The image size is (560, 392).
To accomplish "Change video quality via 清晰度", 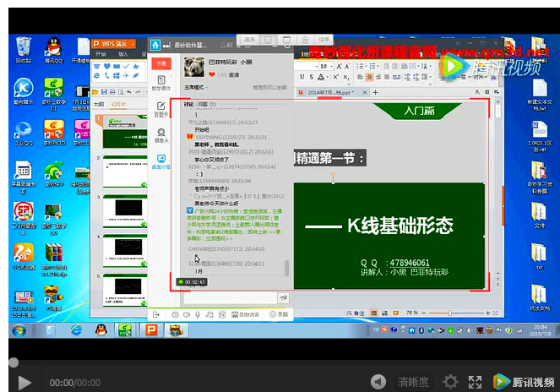I will [x=413, y=382].
